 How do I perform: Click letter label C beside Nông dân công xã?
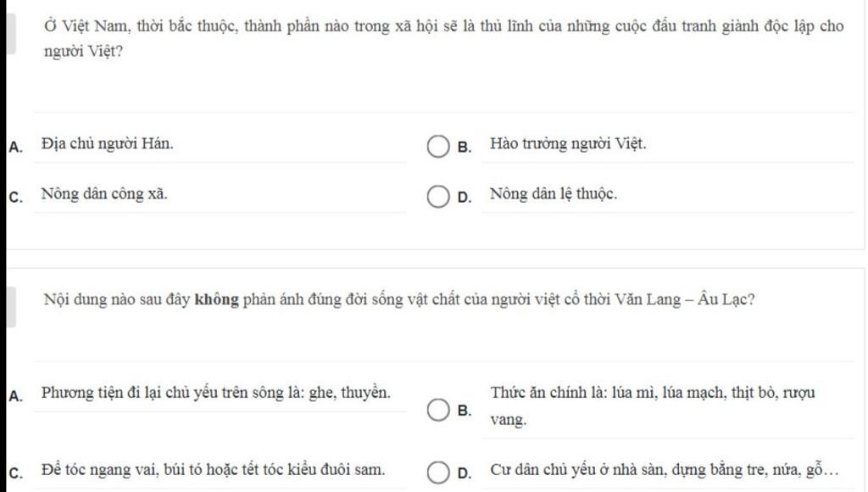click(16, 198)
